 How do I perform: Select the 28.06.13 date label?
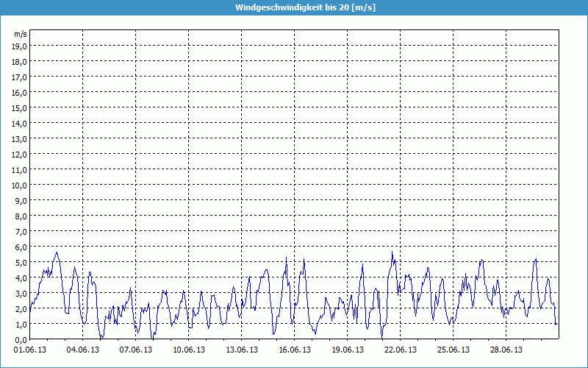506,350
